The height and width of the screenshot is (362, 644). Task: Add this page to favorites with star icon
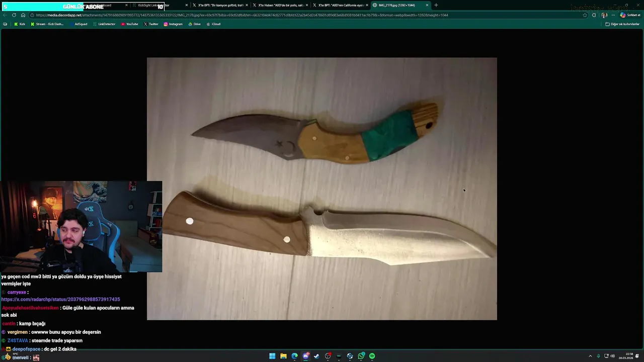pos(585,15)
